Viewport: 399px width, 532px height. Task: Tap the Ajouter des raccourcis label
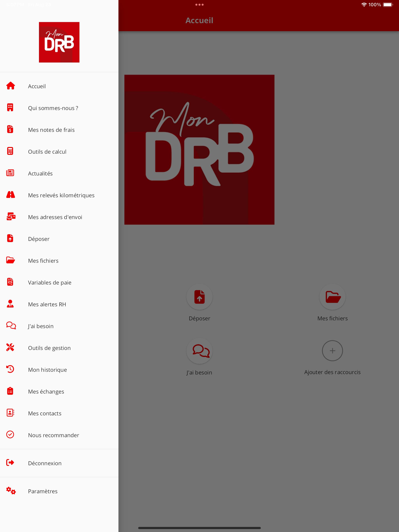(332, 372)
